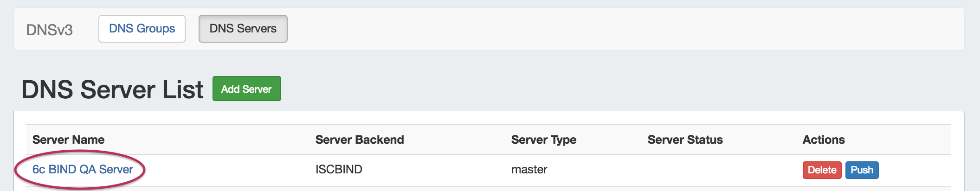Open the 6c BIND QA Server link

83,170
